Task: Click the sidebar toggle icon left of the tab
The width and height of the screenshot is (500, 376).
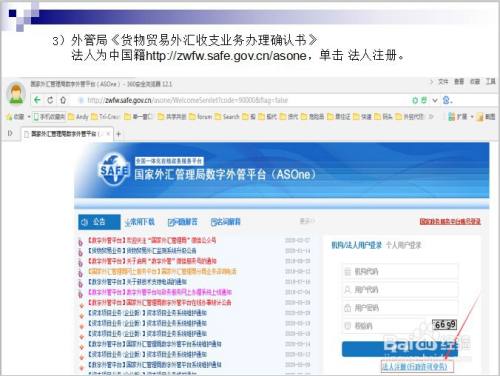Action: [10, 133]
